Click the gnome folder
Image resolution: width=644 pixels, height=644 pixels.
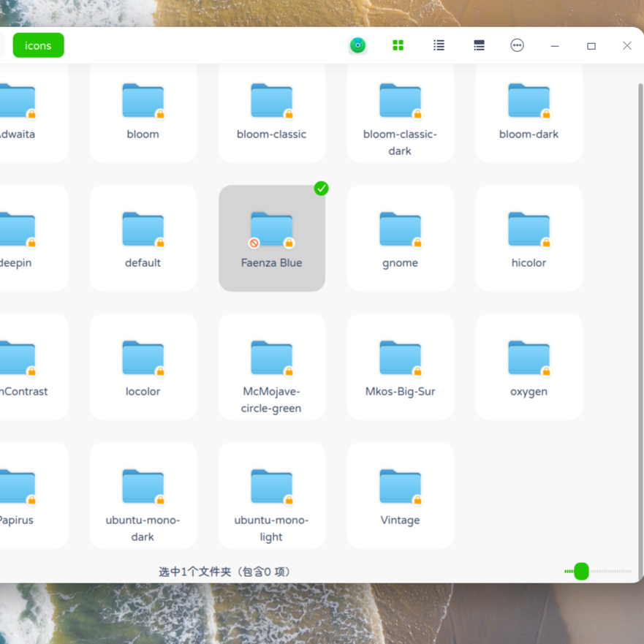tap(400, 230)
